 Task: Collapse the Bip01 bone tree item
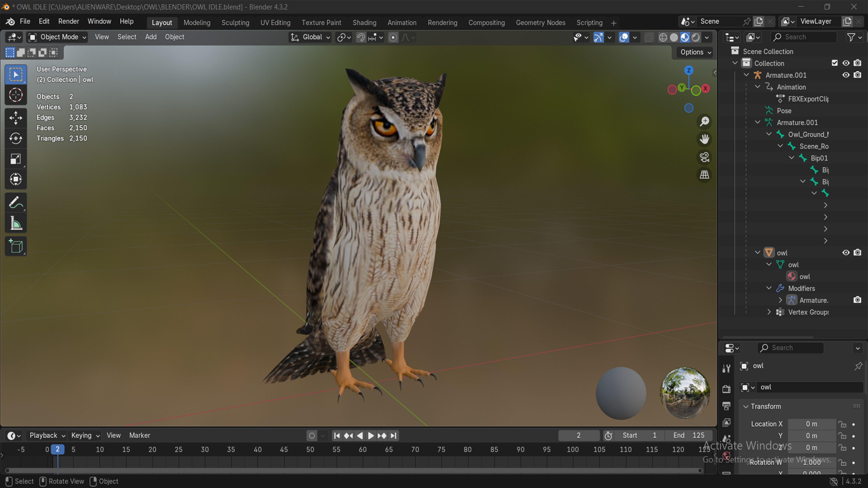pyautogui.click(x=791, y=158)
